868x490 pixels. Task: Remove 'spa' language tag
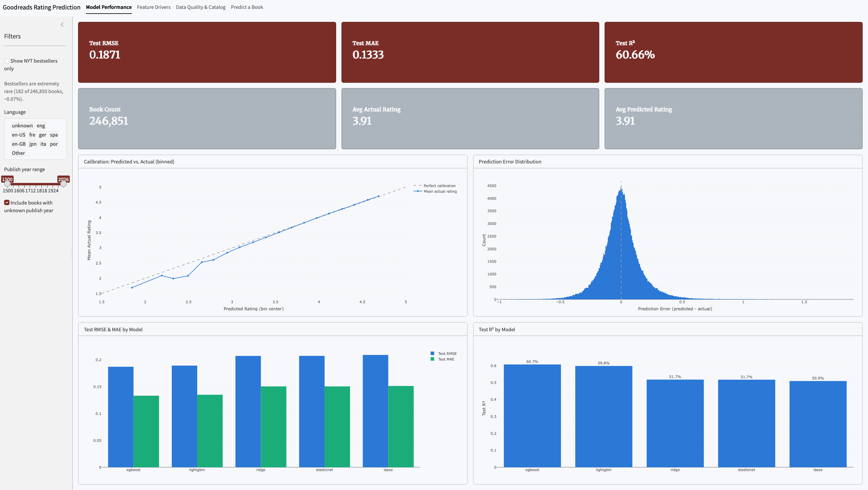tap(54, 135)
